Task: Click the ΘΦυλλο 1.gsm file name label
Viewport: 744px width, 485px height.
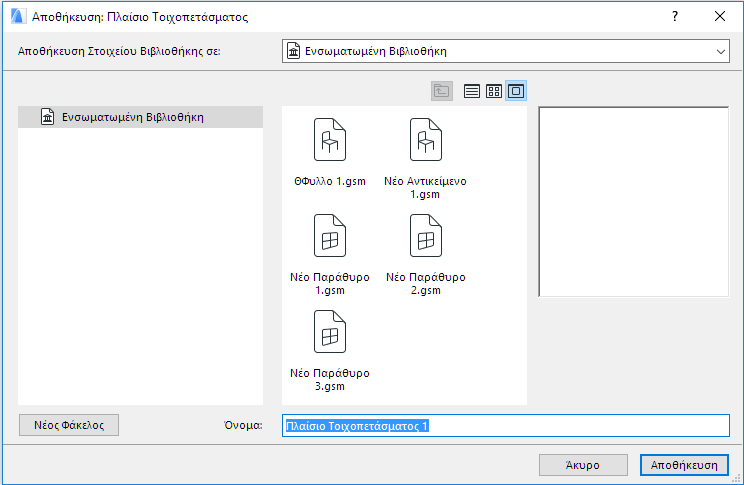Action: coord(330,181)
